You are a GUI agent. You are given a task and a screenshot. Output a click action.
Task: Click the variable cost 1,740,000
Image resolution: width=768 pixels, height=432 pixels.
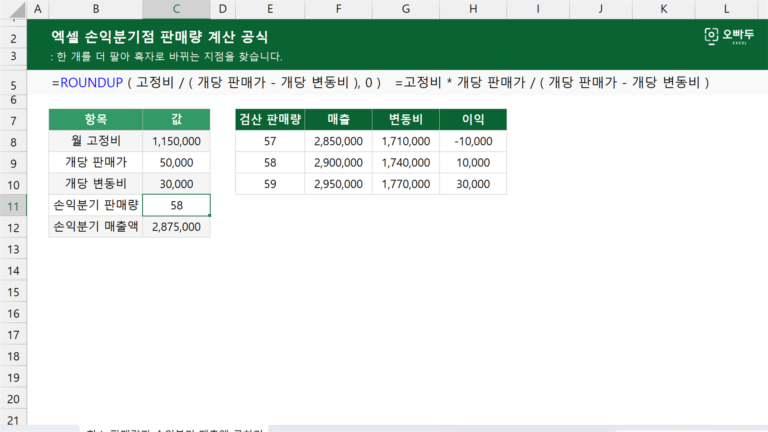pyautogui.click(x=406, y=163)
